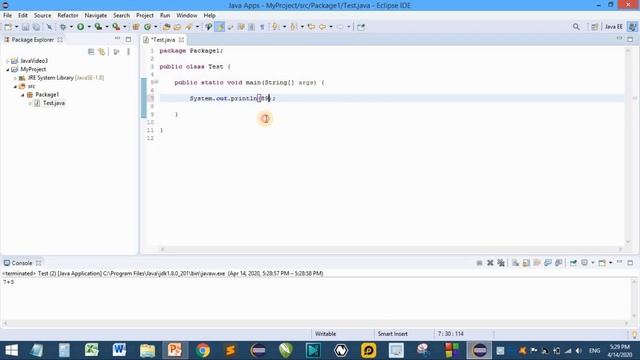
Task: Run the program with green Run button
Action: 80,27
